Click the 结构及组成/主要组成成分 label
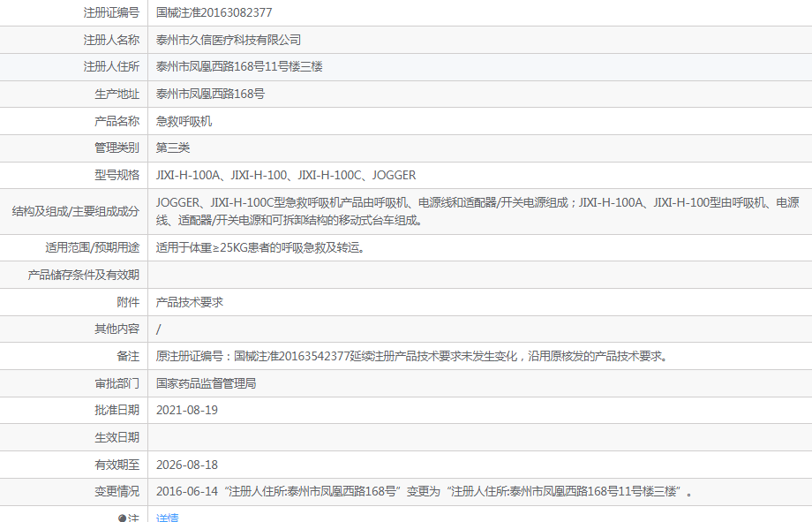This screenshot has height=522, width=812. point(76,211)
